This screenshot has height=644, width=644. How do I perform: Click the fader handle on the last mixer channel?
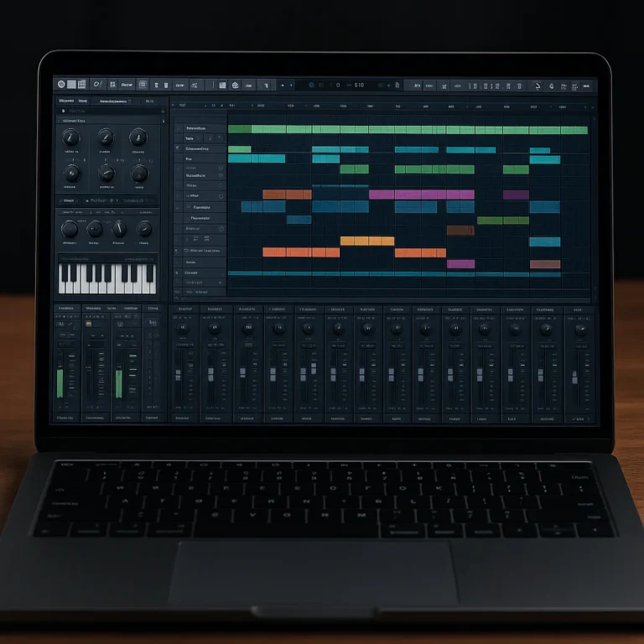574,377
